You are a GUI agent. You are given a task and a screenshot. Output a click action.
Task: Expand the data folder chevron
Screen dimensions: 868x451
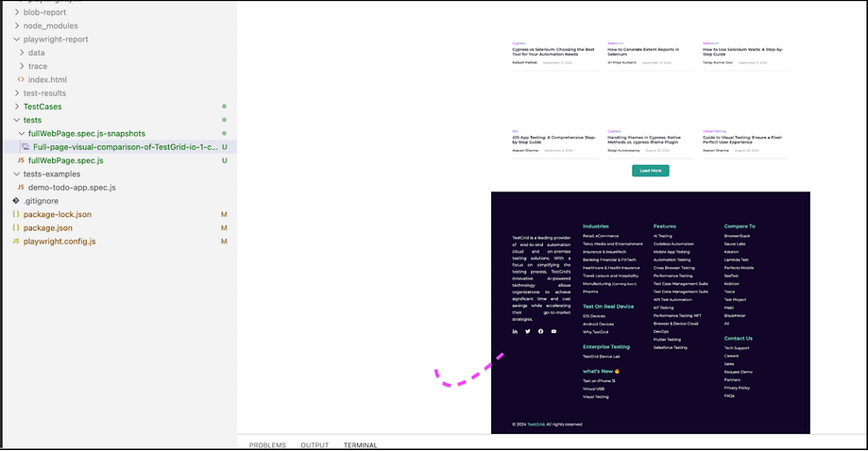[x=22, y=53]
